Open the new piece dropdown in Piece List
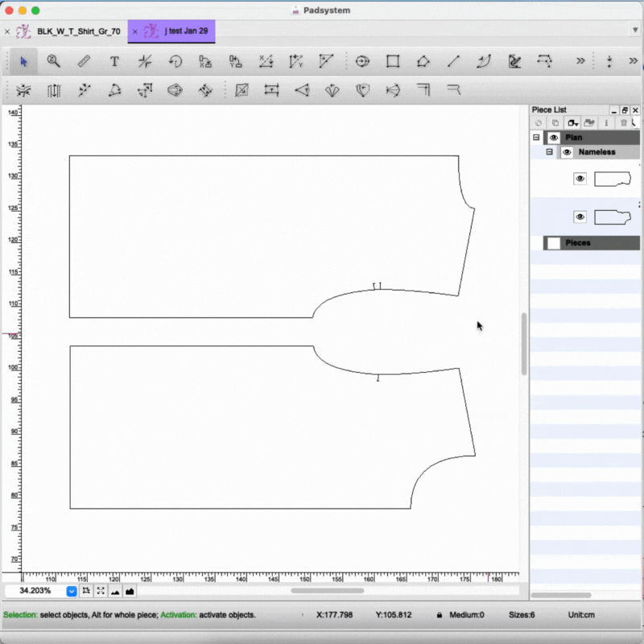This screenshot has height=644, width=644. pos(572,123)
